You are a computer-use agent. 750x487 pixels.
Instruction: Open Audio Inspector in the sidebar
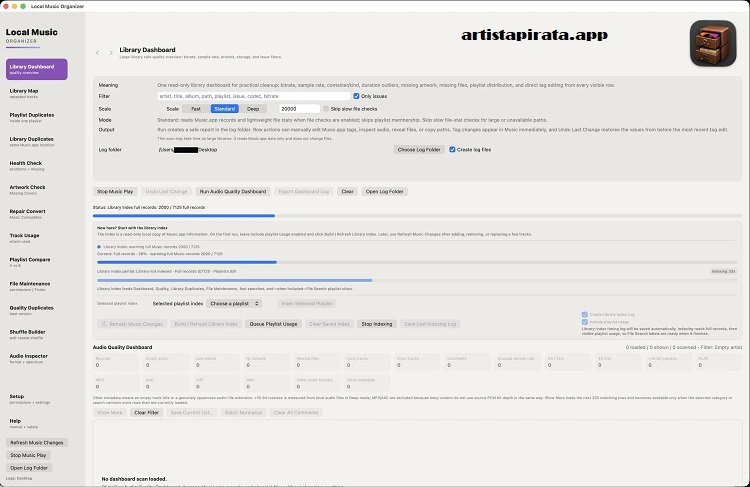(37, 359)
